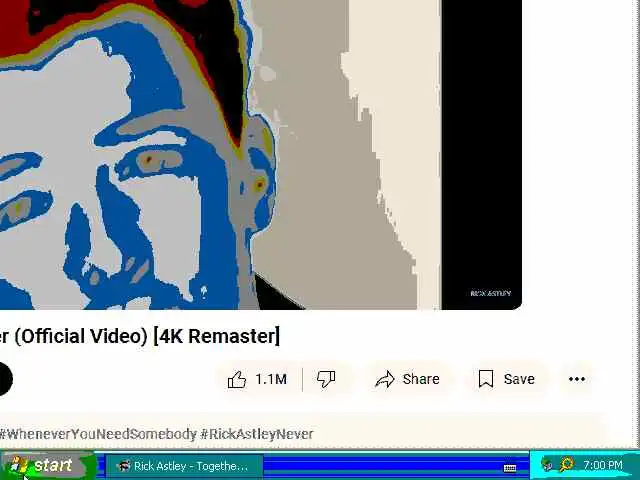Click the keyboard icon on the taskbar
The image size is (640, 480).
coord(510,468)
